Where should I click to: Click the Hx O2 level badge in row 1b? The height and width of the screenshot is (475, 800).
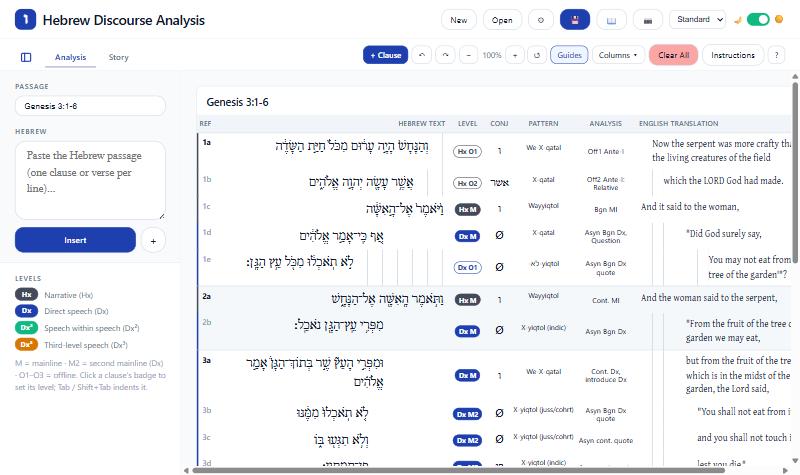pyautogui.click(x=467, y=183)
